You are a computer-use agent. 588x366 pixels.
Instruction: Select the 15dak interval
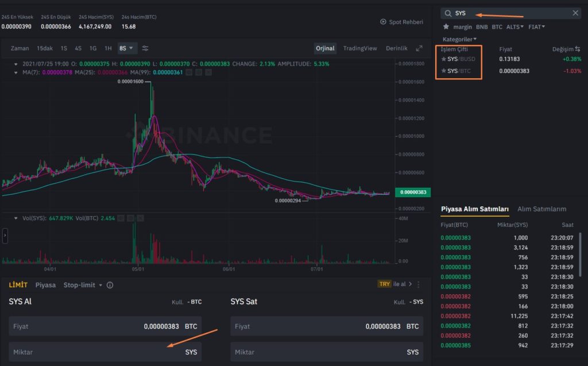click(x=45, y=48)
